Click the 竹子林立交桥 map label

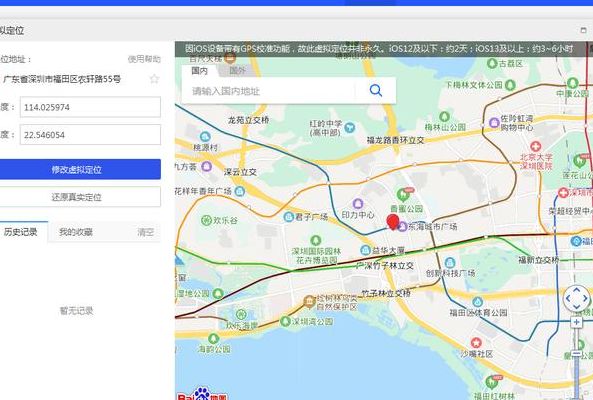pos(386,293)
